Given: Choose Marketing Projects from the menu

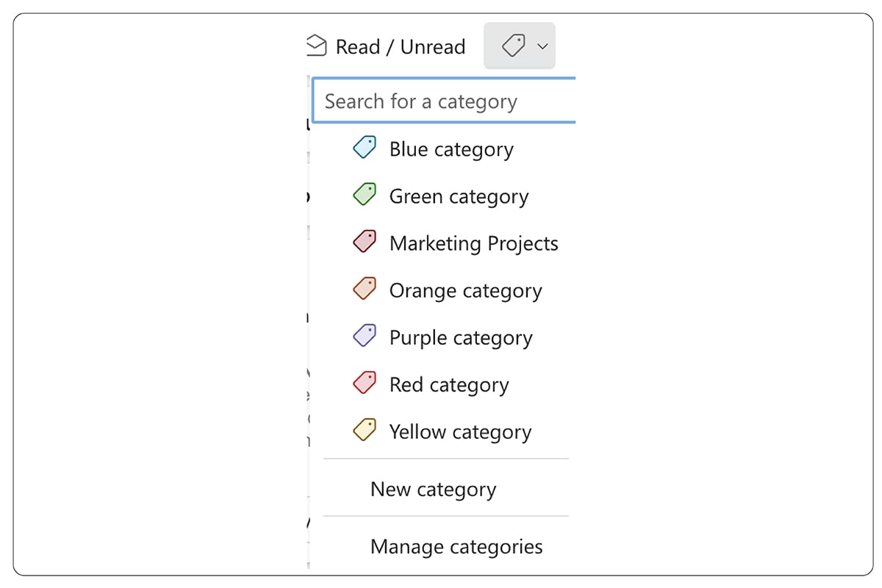Looking at the screenshot, I should (473, 243).
